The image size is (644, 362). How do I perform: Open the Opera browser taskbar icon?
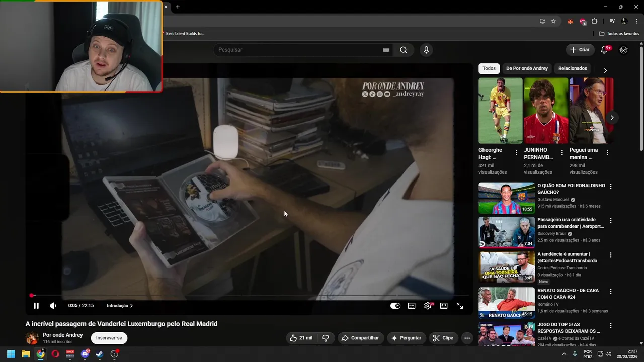tap(55, 354)
